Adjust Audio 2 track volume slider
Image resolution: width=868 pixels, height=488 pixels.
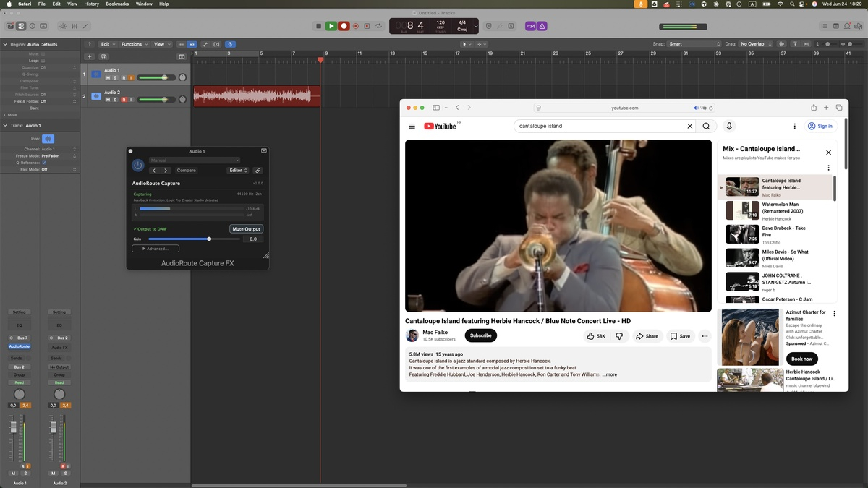156,100
